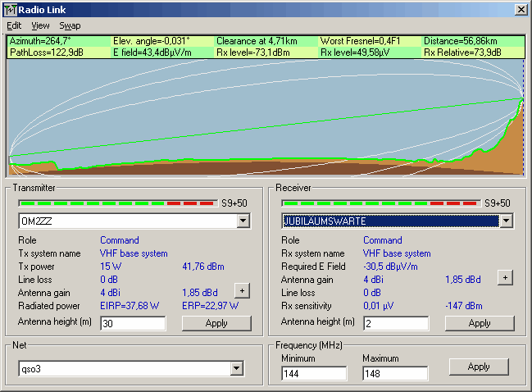Click the transmitter antenna gain 4 dBi value
This screenshot has width=532, height=392.
[111, 293]
